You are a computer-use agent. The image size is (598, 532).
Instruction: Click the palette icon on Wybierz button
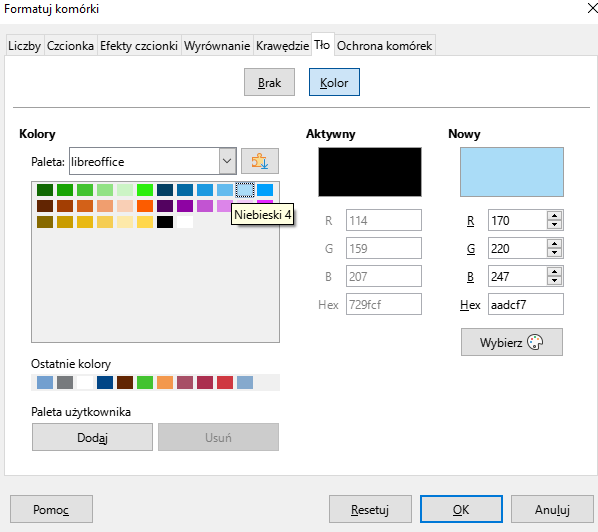(x=535, y=342)
